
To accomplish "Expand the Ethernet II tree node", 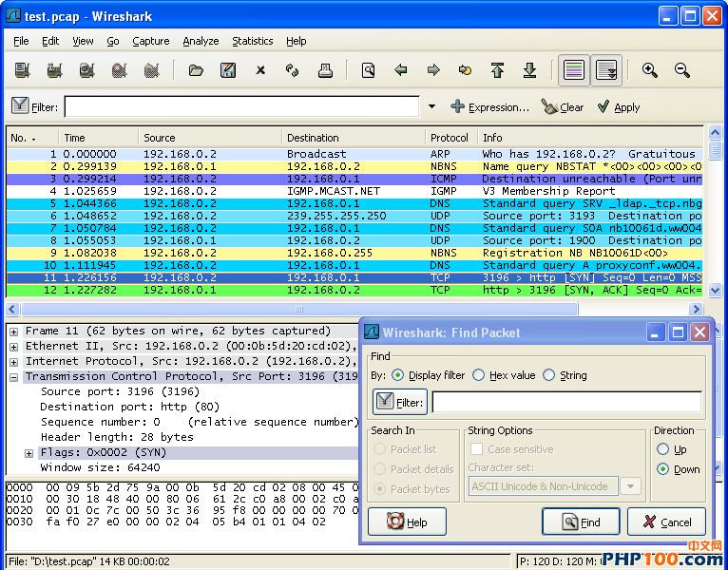I will tap(15, 346).
